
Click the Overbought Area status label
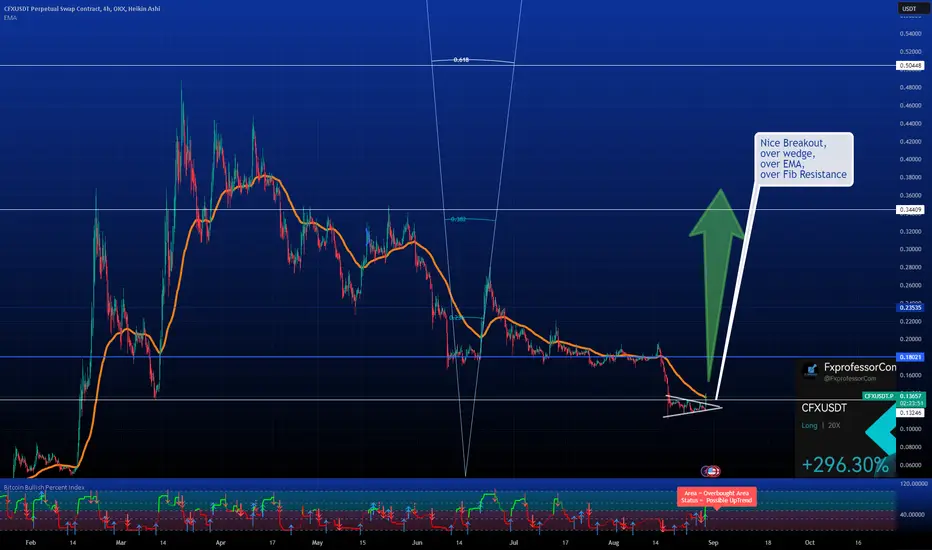point(716,496)
